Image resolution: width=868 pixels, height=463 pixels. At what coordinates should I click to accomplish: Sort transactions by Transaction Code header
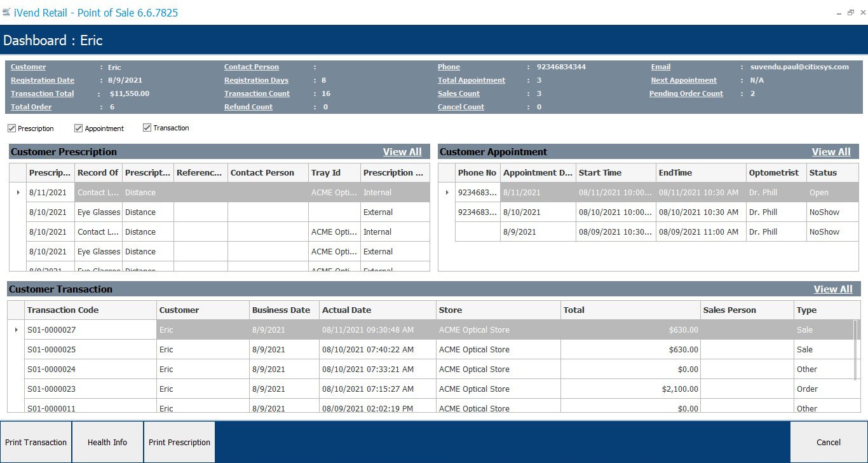click(x=63, y=310)
